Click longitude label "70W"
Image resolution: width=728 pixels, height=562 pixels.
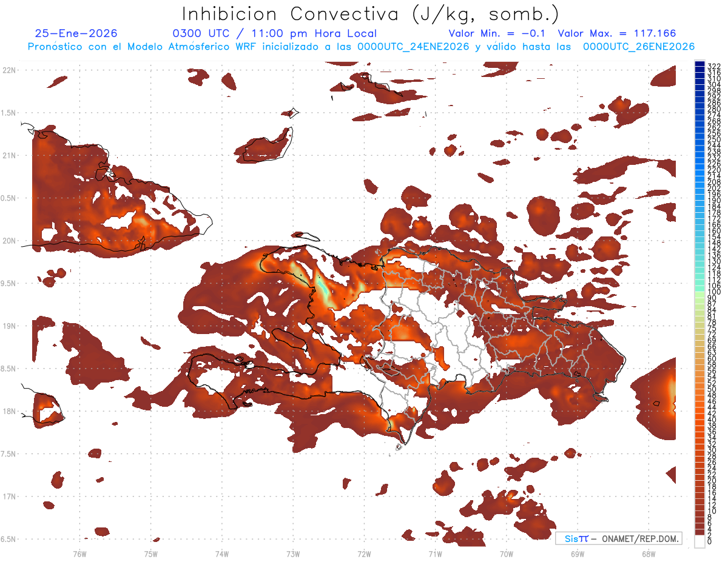(507, 554)
